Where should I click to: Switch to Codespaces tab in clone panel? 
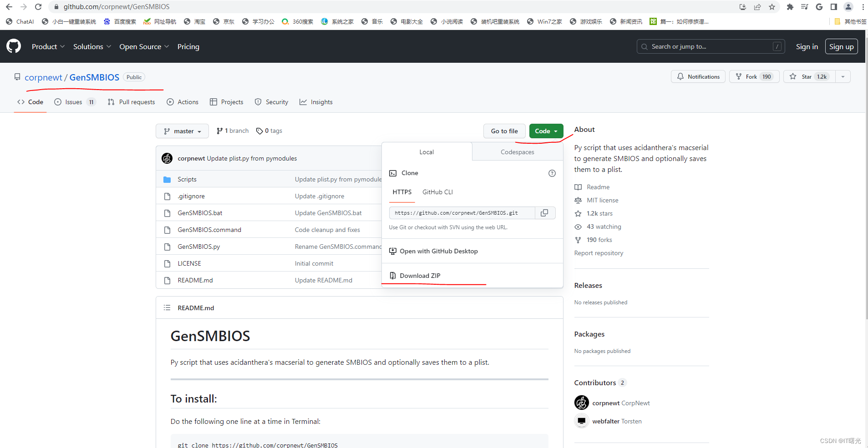click(x=518, y=152)
